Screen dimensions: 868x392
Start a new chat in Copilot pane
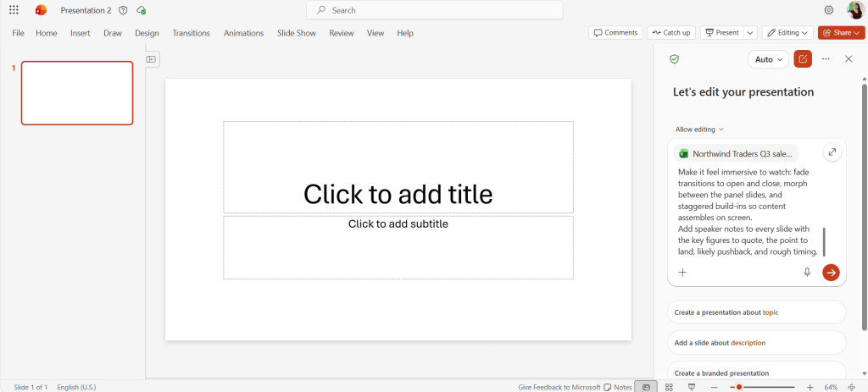[x=803, y=59]
